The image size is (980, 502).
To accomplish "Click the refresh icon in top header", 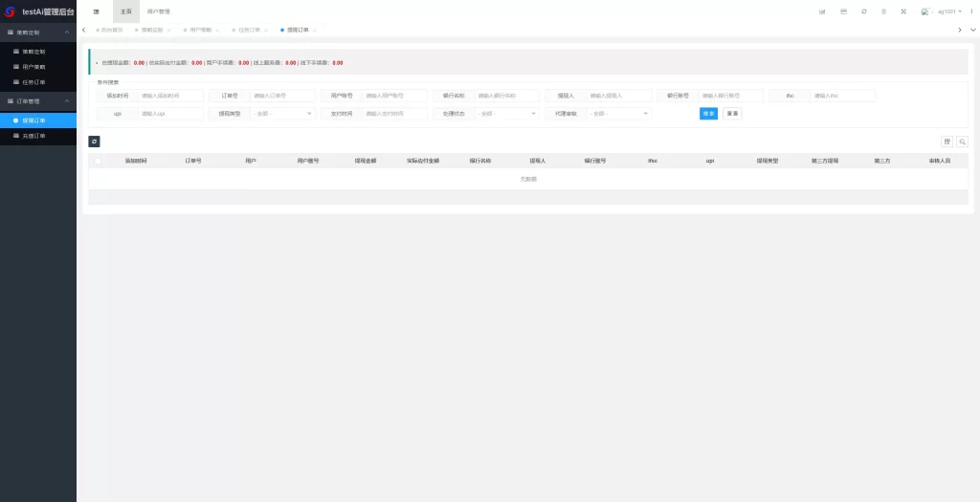I will [864, 11].
